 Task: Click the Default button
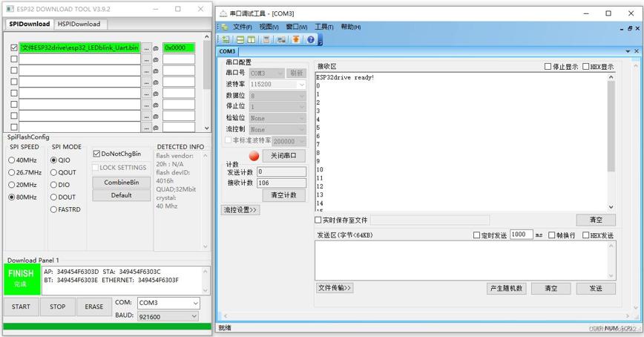click(122, 196)
